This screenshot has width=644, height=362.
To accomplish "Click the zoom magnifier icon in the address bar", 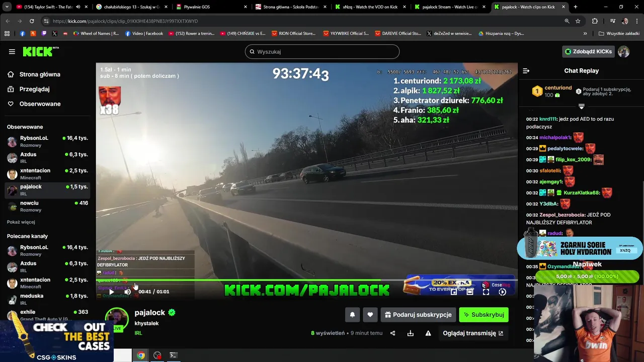I will (x=567, y=21).
